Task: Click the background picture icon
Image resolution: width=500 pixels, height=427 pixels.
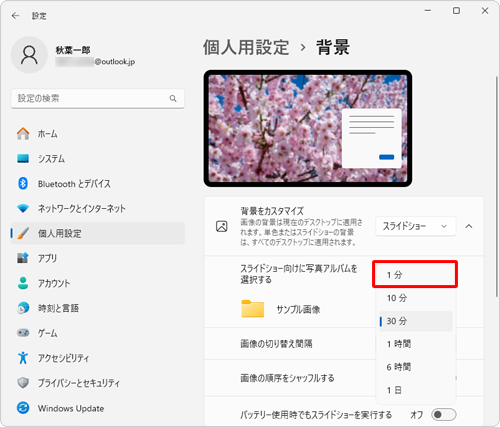Action: coord(222,226)
